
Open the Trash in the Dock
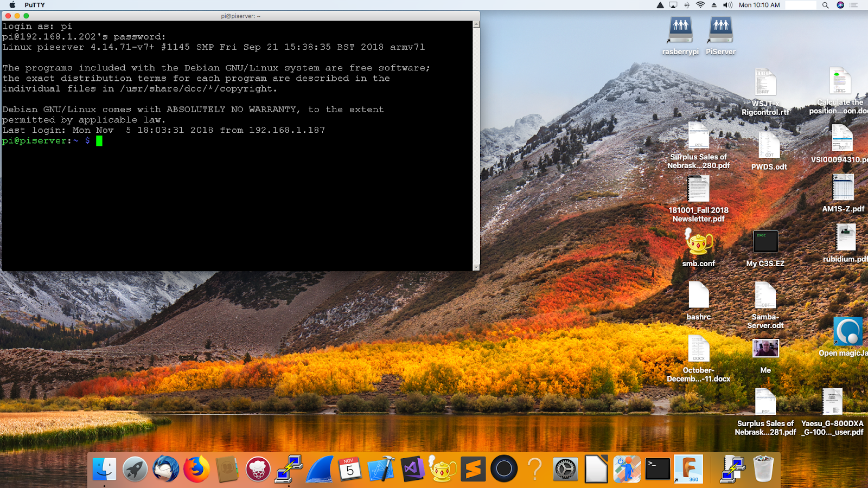763,469
